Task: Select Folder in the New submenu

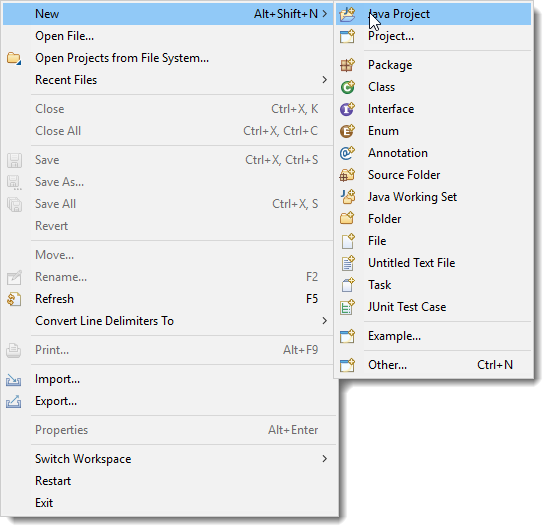Action: click(x=433, y=219)
